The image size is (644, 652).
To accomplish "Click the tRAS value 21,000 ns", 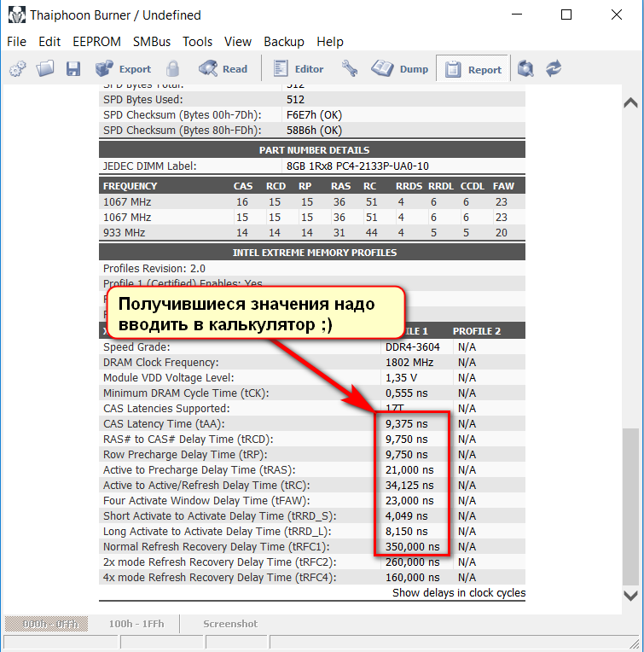I will (x=409, y=470).
